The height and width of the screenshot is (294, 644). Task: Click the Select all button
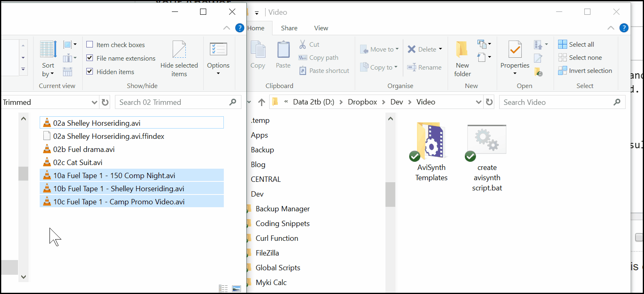[576, 44]
